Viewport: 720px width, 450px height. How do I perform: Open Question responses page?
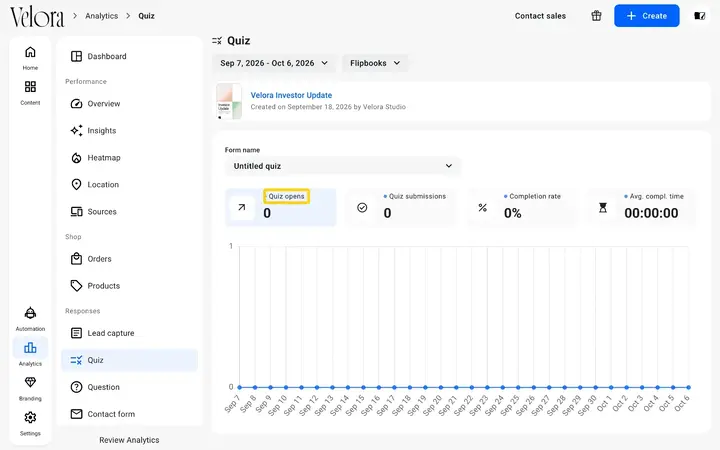pyautogui.click(x=129, y=387)
